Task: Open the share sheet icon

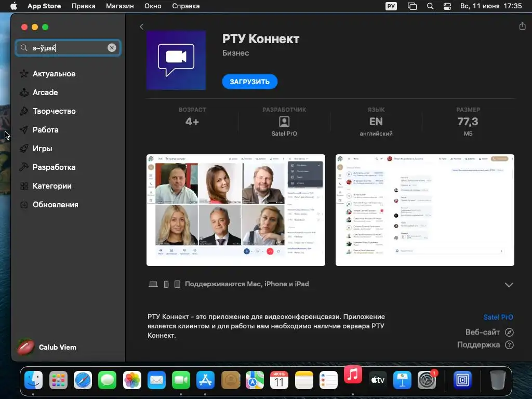Action: [x=522, y=26]
